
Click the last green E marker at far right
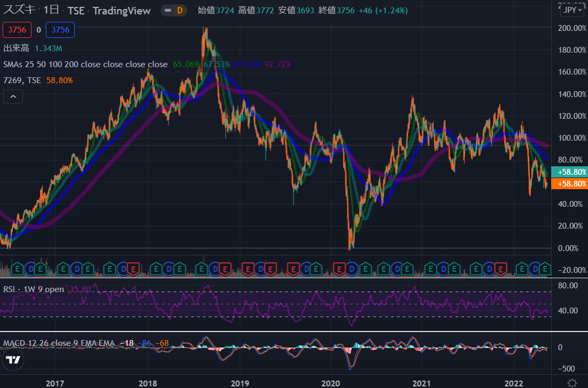coord(545,269)
